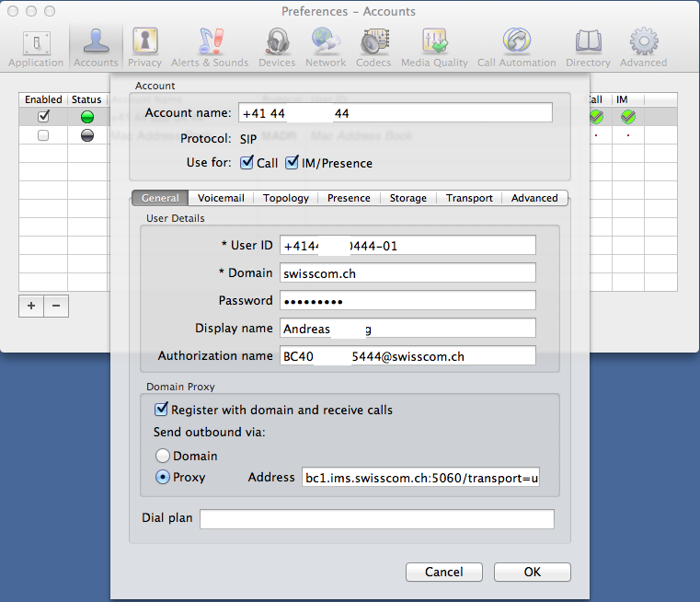The image size is (700, 602).
Task: Switch to the Transport tab
Action: (469, 198)
